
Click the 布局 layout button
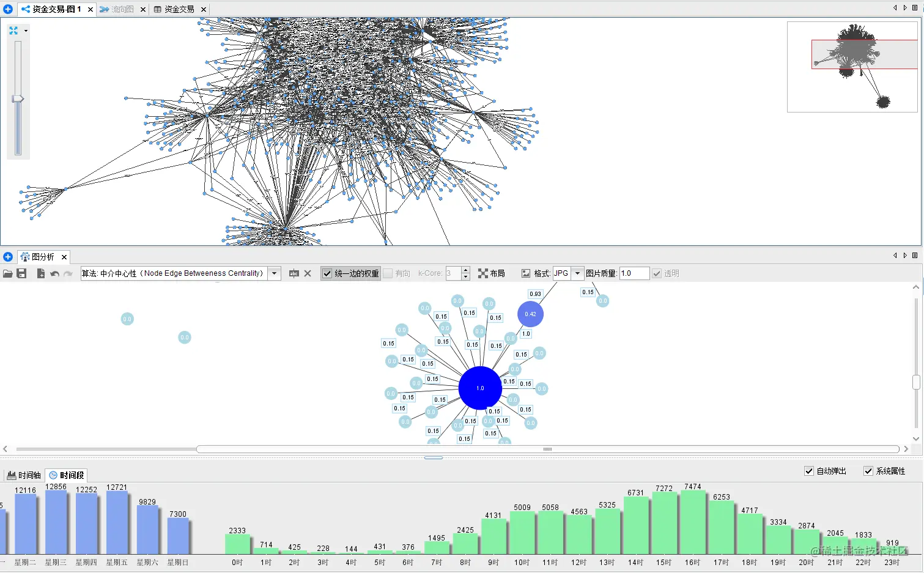pyautogui.click(x=492, y=273)
